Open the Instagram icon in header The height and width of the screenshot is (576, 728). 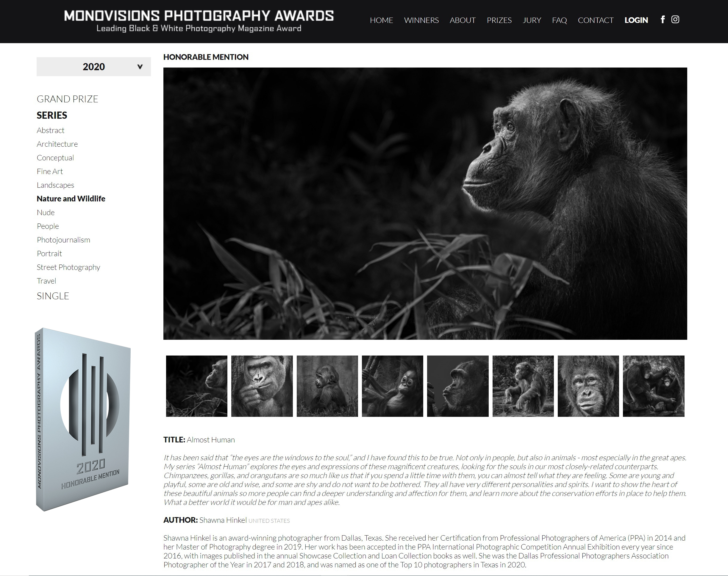[675, 19]
